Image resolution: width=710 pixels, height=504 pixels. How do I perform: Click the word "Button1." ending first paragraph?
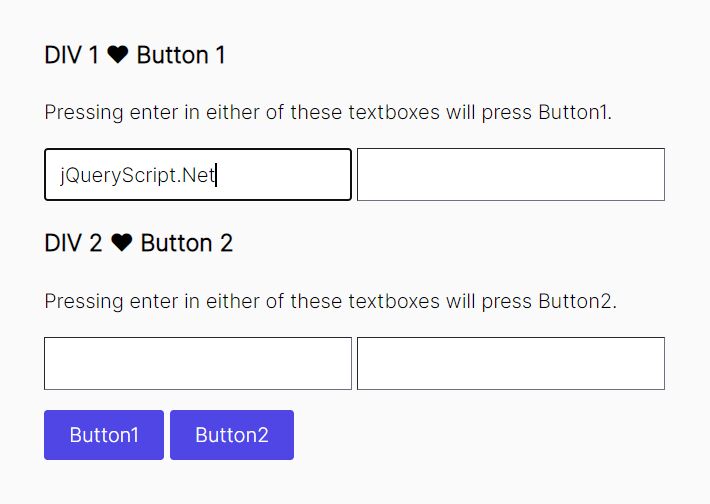point(575,112)
